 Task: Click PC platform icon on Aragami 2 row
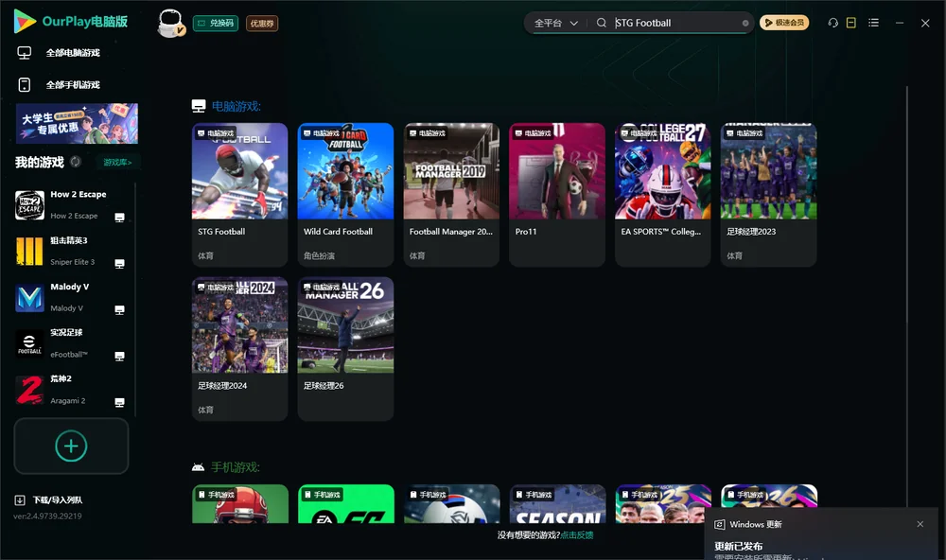(x=119, y=403)
